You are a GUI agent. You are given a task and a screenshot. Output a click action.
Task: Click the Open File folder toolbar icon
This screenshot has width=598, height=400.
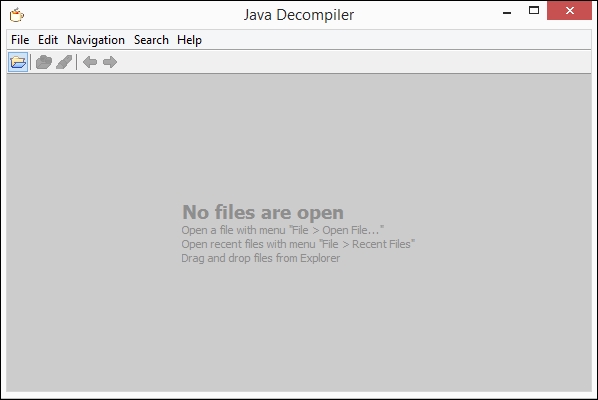18,62
